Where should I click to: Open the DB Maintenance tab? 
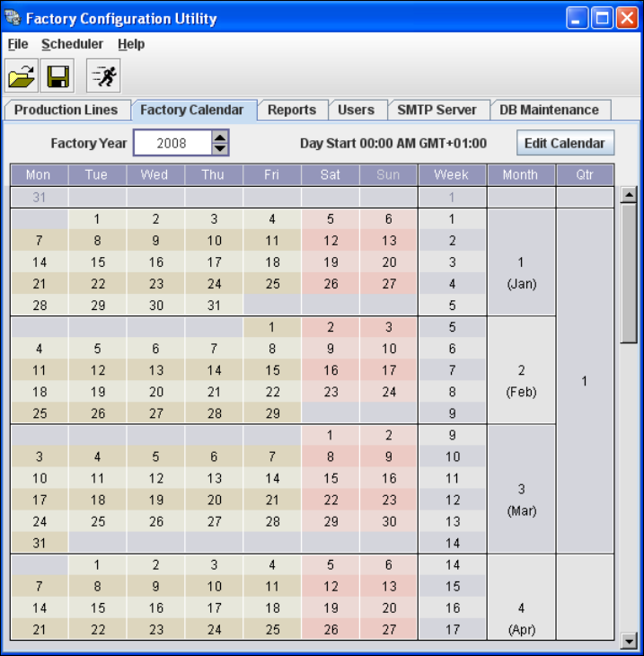click(x=549, y=110)
